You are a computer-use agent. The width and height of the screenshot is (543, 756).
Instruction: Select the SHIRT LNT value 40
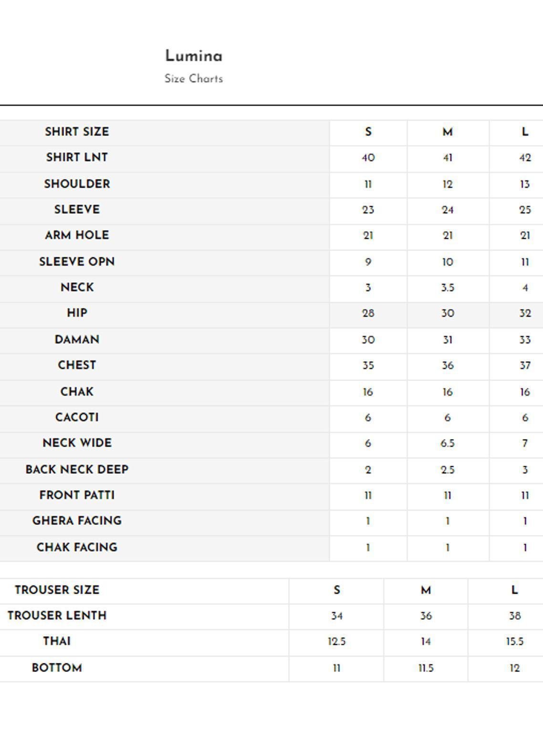point(368,158)
